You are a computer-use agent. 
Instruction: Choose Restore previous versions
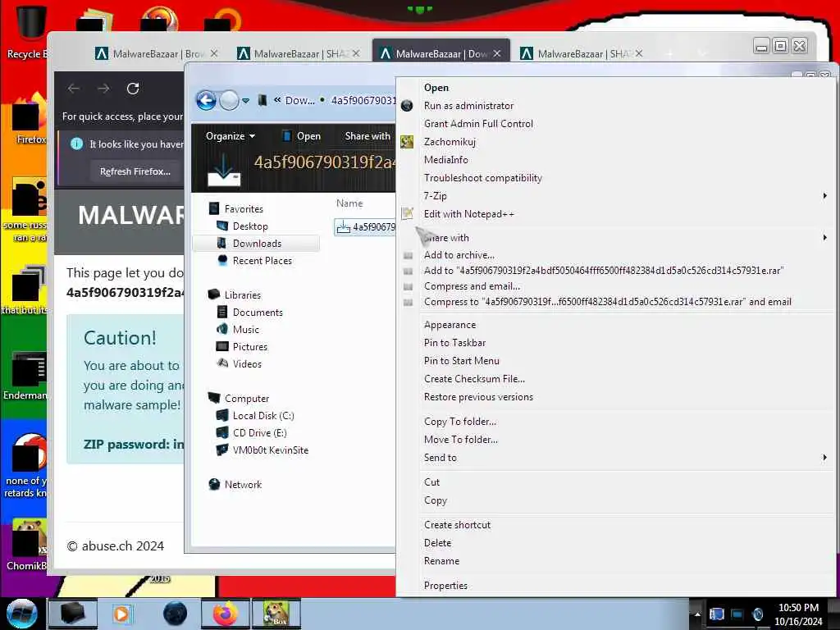pyautogui.click(x=478, y=397)
